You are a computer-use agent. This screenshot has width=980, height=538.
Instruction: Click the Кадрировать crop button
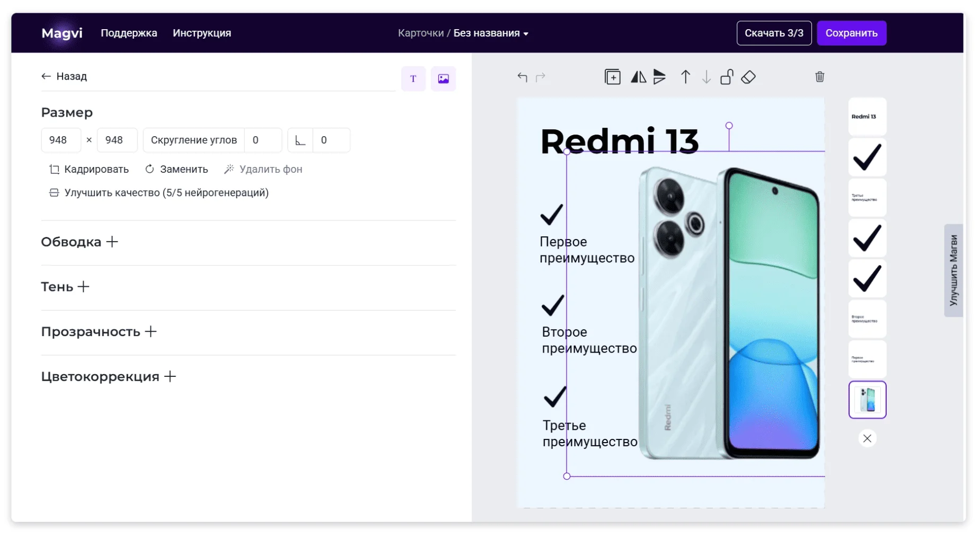pyautogui.click(x=89, y=169)
